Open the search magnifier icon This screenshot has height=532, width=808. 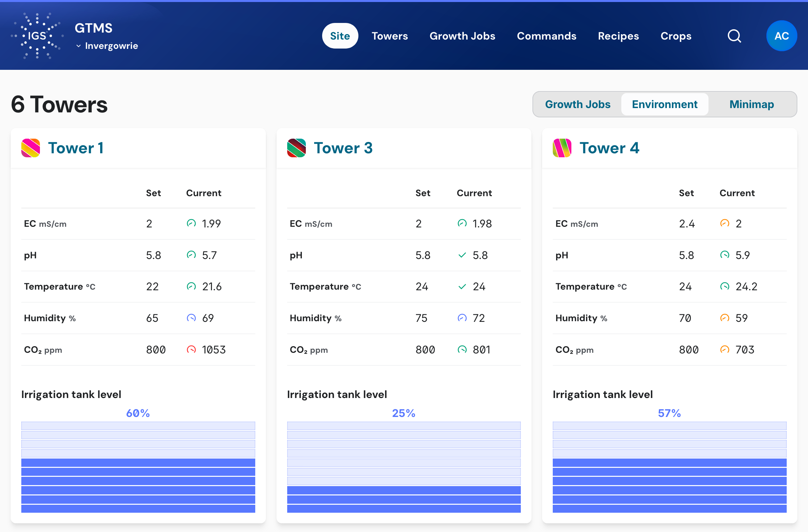(x=734, y=36)
